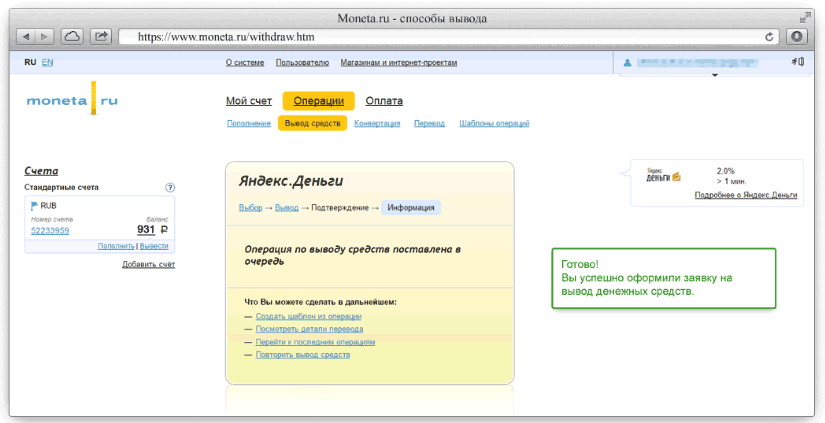This screenshot has width=825, height=423.
Task: Click the Счета heading link
Action: tap(41, 171)
